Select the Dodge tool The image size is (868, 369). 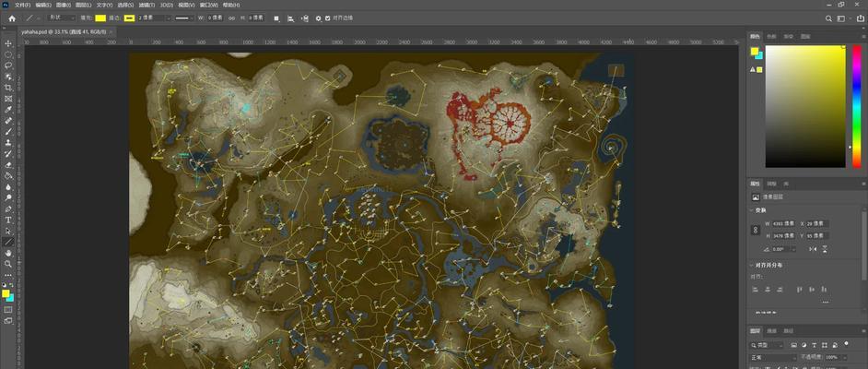[8, 197]
